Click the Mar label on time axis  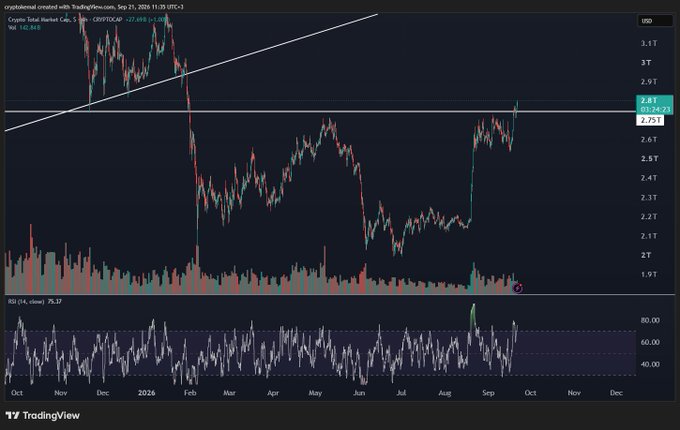pos(229,393)
